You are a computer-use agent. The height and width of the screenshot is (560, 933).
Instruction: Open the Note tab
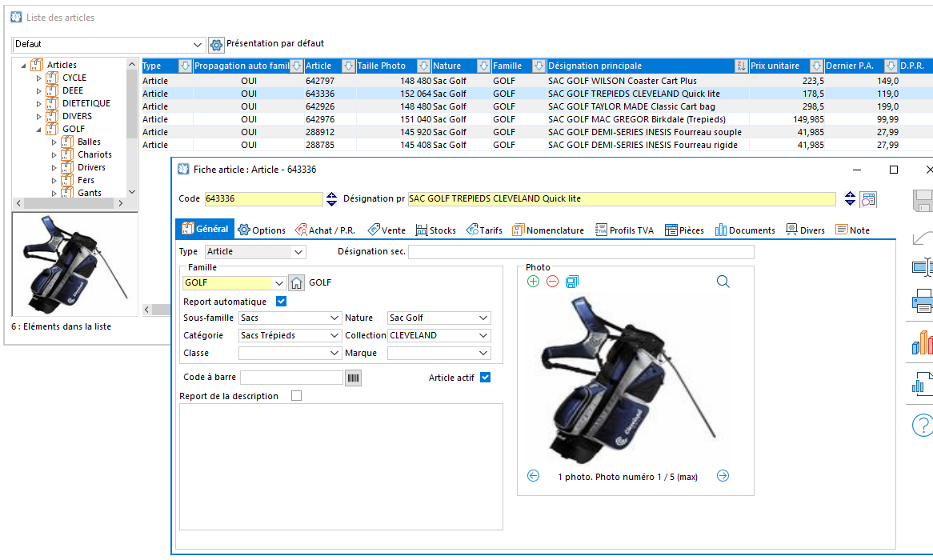(x=853, y=230)
